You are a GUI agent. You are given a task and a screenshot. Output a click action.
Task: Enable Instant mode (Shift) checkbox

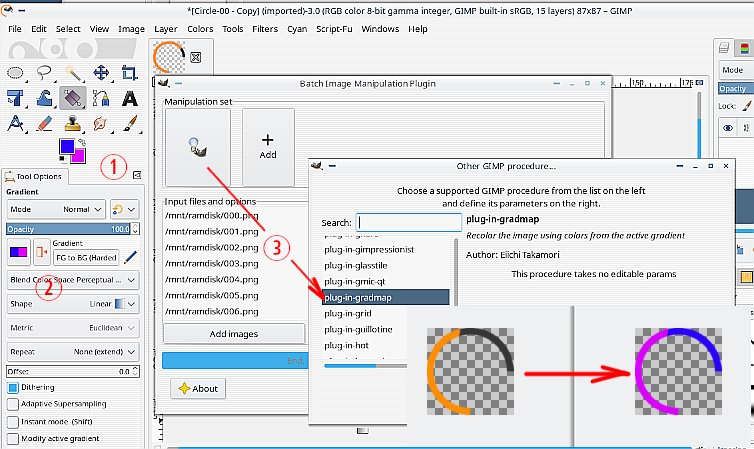pyautogui.click(x=13, y=422)
